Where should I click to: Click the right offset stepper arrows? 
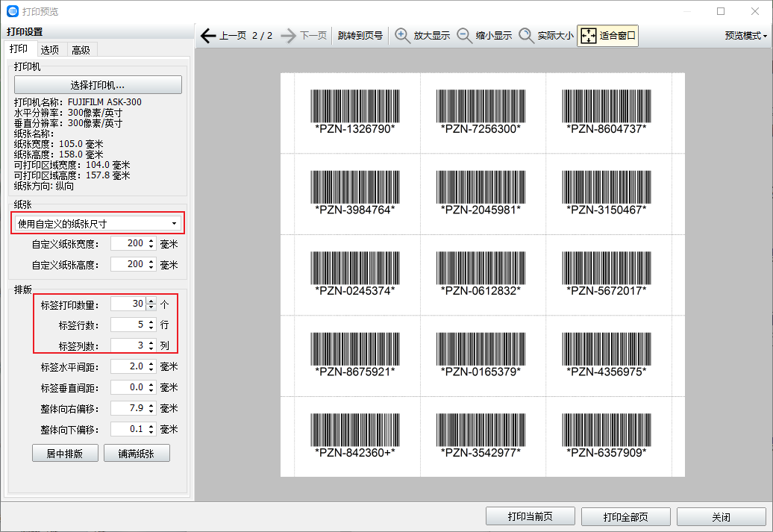(x=151, y=407)
